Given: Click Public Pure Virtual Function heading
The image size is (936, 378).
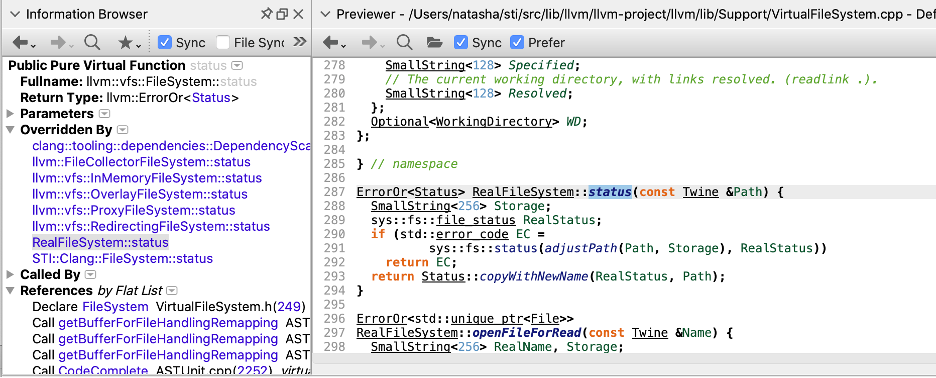Looking at the screenshot, I should point(97,65).
